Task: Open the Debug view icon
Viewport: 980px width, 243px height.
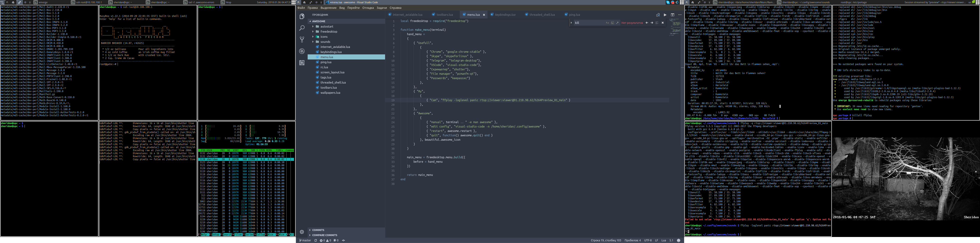Action: pyautogui.click(x=302, y=51)
